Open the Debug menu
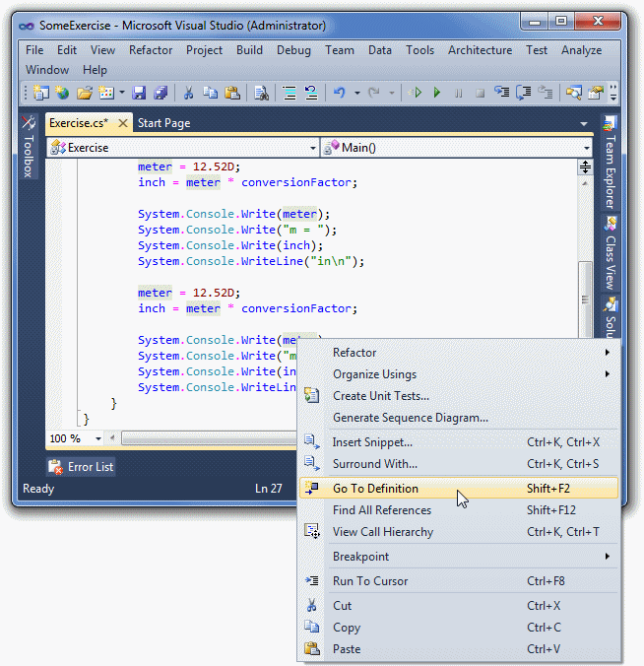This screenshot has width=644, height=666. coord(293,50)
